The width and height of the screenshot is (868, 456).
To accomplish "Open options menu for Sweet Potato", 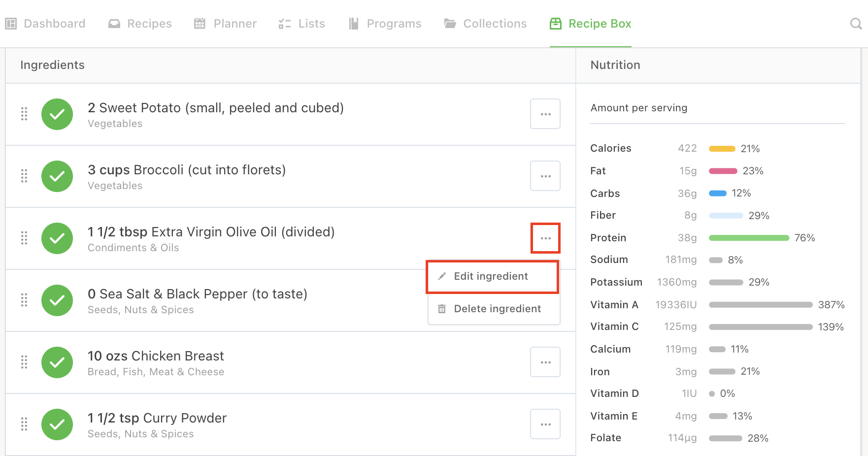I will [545, 114].
